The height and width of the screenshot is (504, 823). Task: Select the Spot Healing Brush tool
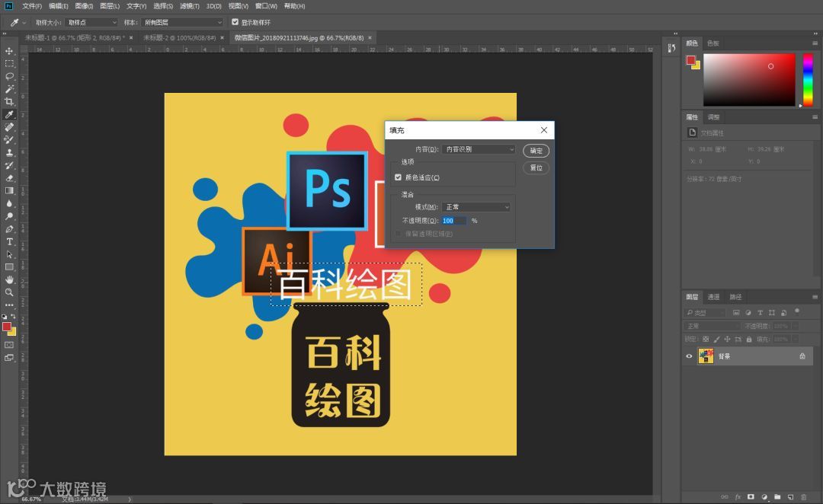tap(9, 127)
